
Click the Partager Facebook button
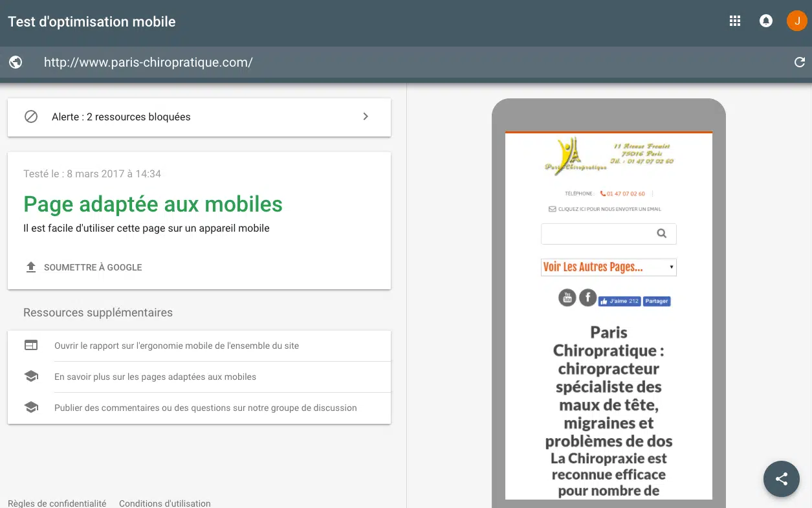point(657,302)
